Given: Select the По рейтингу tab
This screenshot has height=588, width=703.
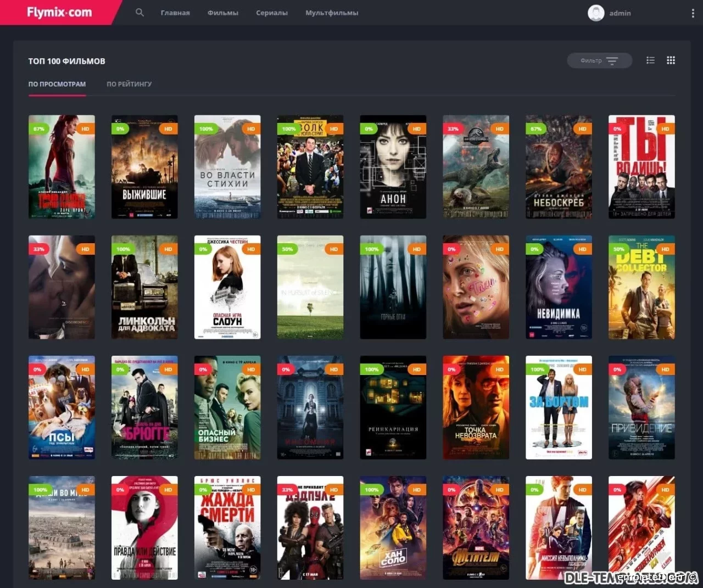Looking at the screenshot, I should click(x=129, y=84).
